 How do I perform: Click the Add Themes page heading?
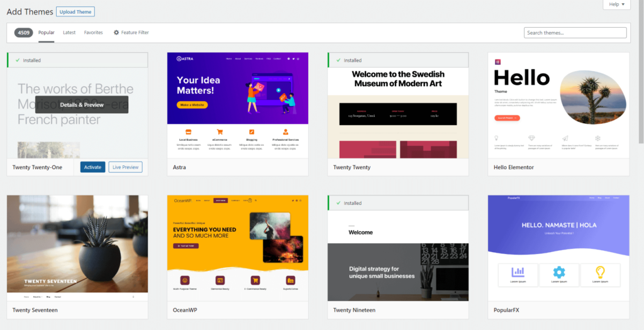click(30, 12)
